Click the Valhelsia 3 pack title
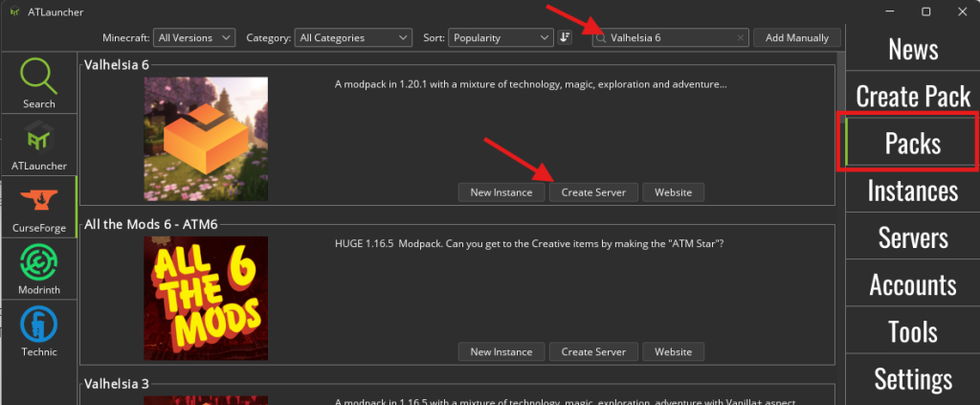The image size is (980, 405). 116,384
